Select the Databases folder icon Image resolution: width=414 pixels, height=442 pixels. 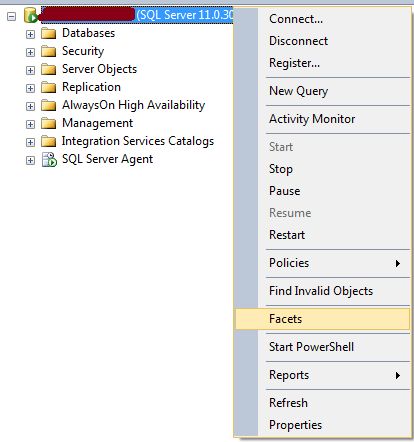click(x=49, y=33)
